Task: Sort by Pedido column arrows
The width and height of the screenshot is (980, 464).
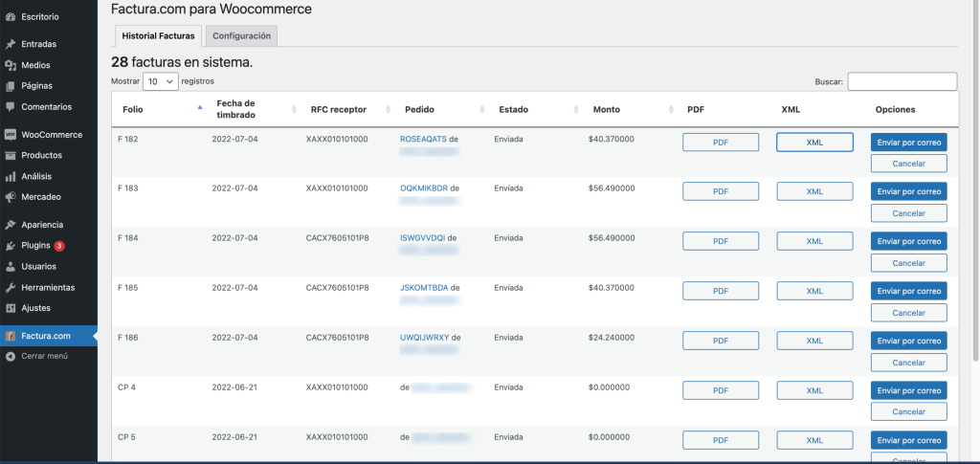Action: click(482, 109)
